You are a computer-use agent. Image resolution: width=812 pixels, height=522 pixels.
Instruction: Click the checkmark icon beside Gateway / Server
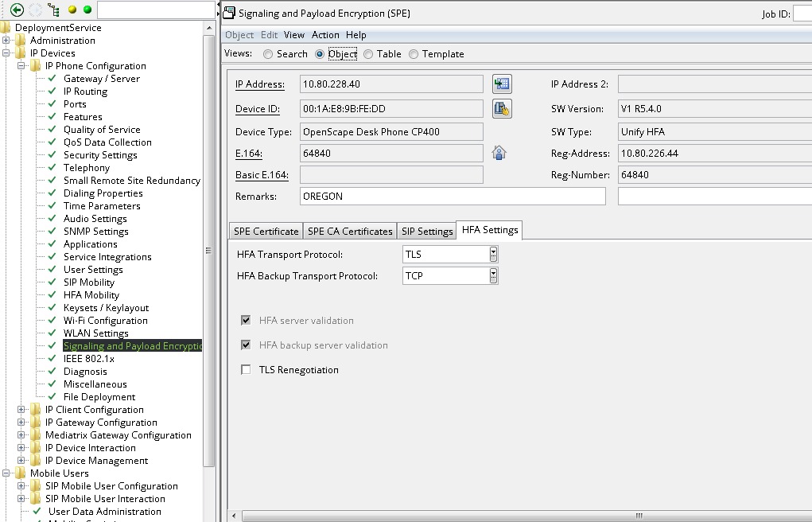[52, 78]
